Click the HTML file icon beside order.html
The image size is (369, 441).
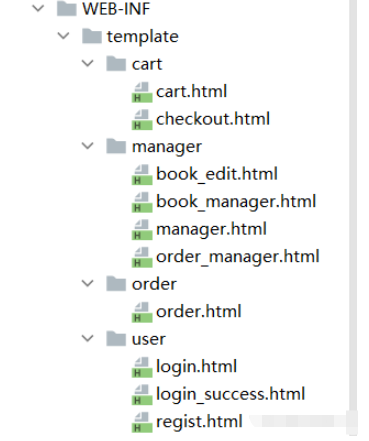coord(142,312)
